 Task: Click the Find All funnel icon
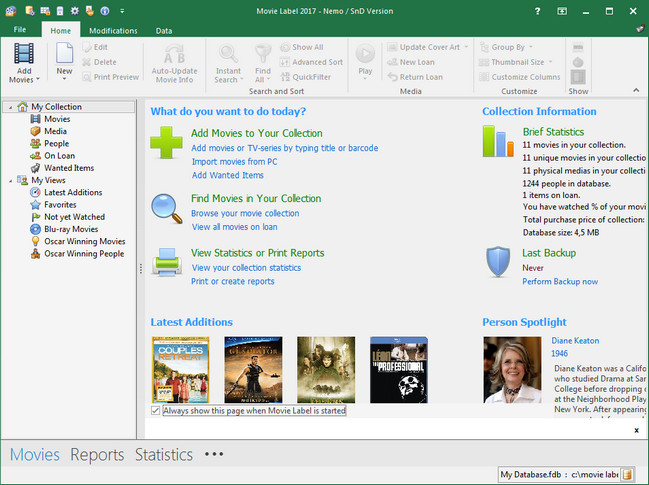263,54
